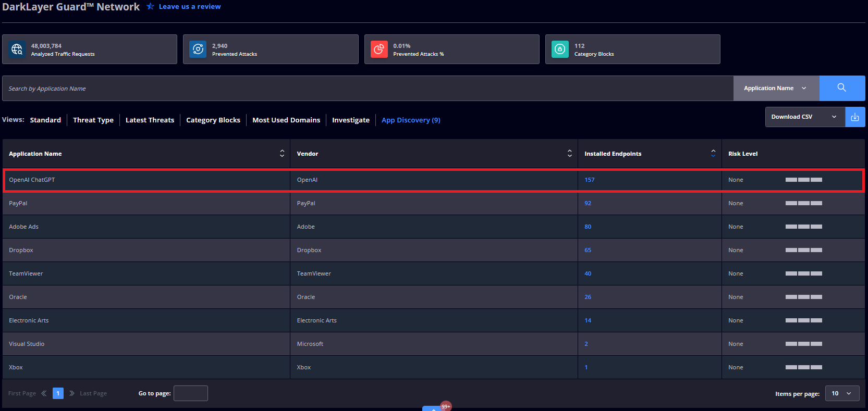Click the Prevented Attacks % pie chart icon
Screen dimensions: 868x411
click(x=379, y=49)
